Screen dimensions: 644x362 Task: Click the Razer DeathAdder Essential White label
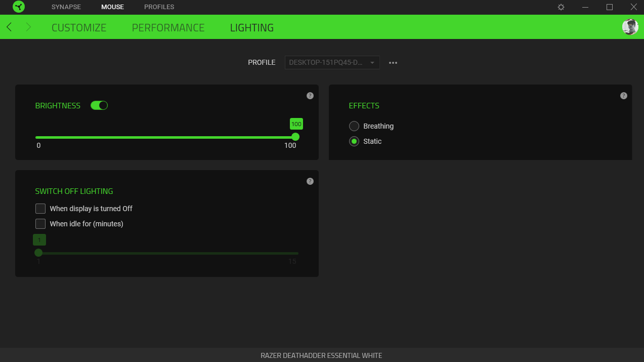322,355
